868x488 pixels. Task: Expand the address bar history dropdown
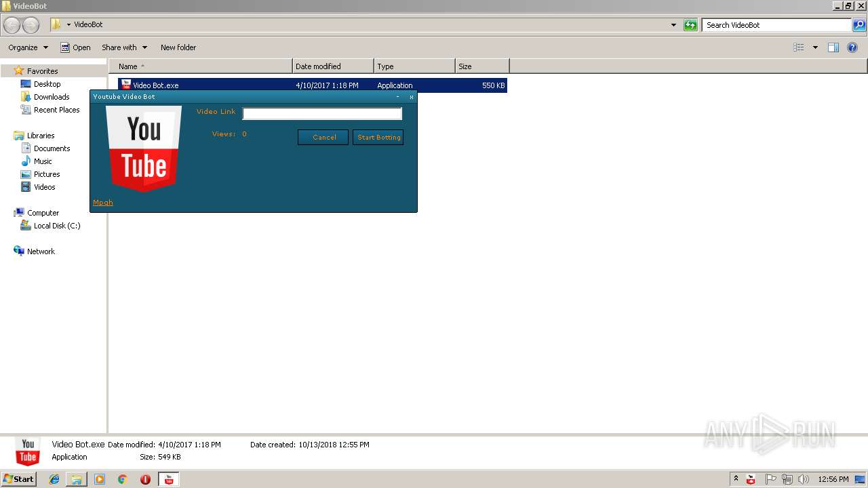coord(673,25)
